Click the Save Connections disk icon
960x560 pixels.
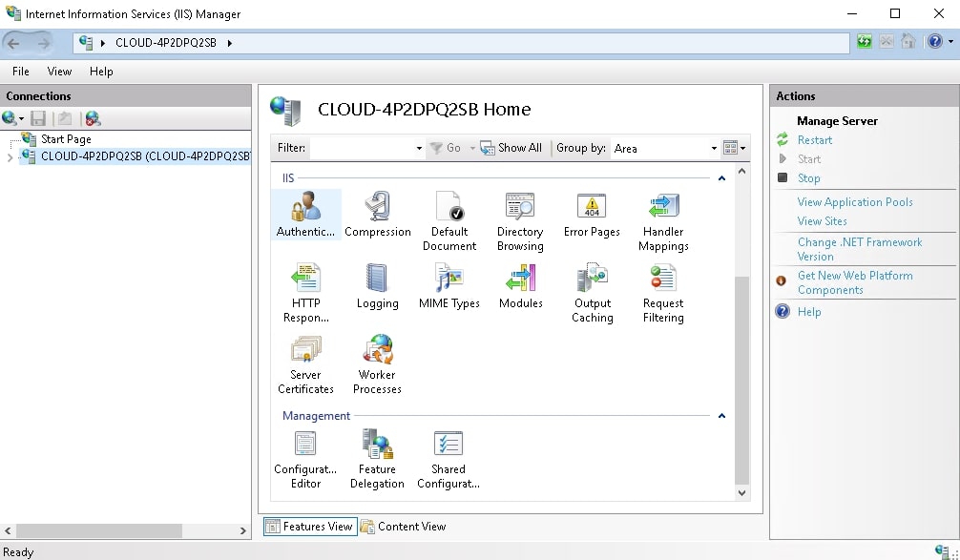tap(38, 118)
